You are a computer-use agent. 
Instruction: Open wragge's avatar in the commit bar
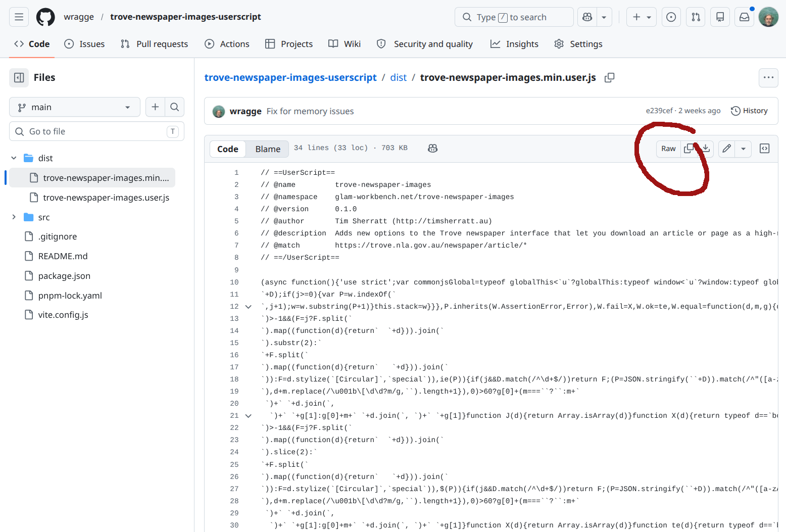click(x=219, y=112)
